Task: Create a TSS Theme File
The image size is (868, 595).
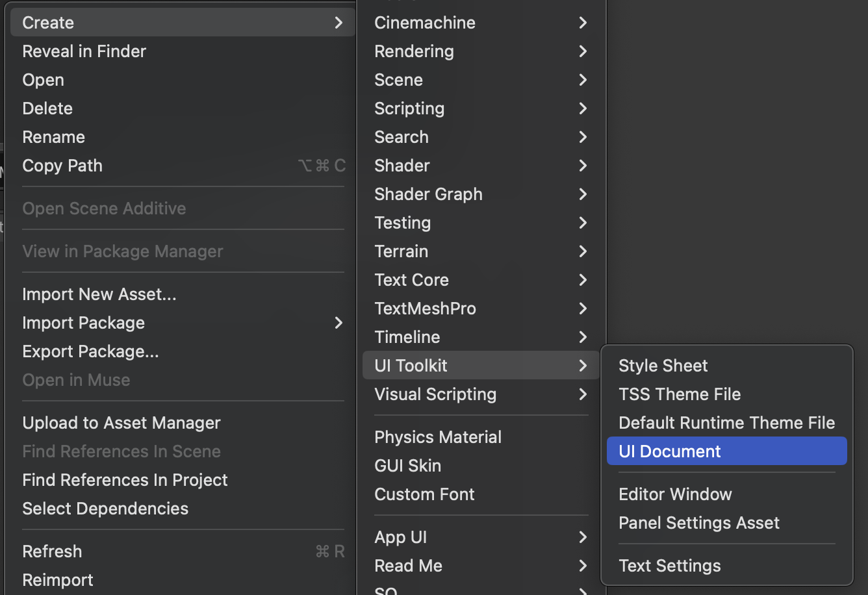Action: pyautogui.click(x=679, y=394)
